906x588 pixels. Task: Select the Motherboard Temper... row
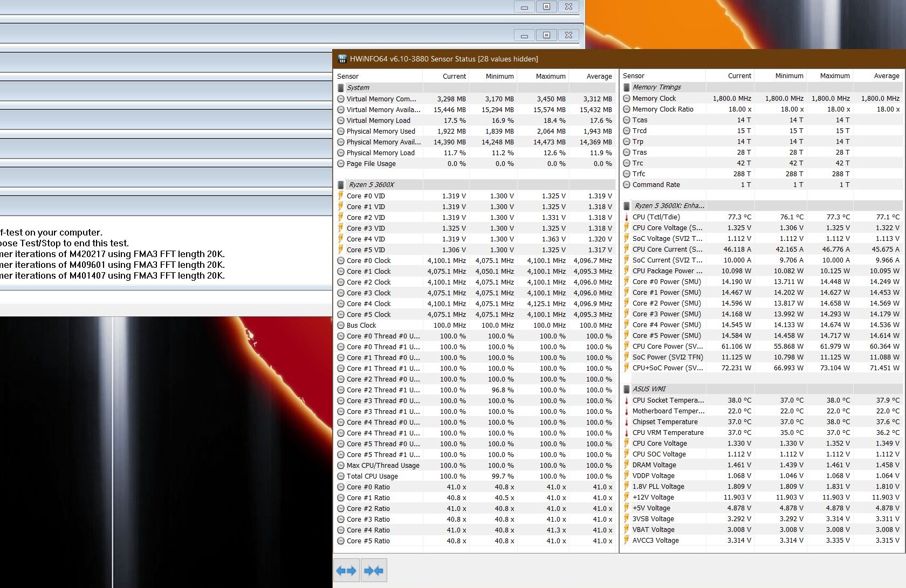click(x=761, y=411)
